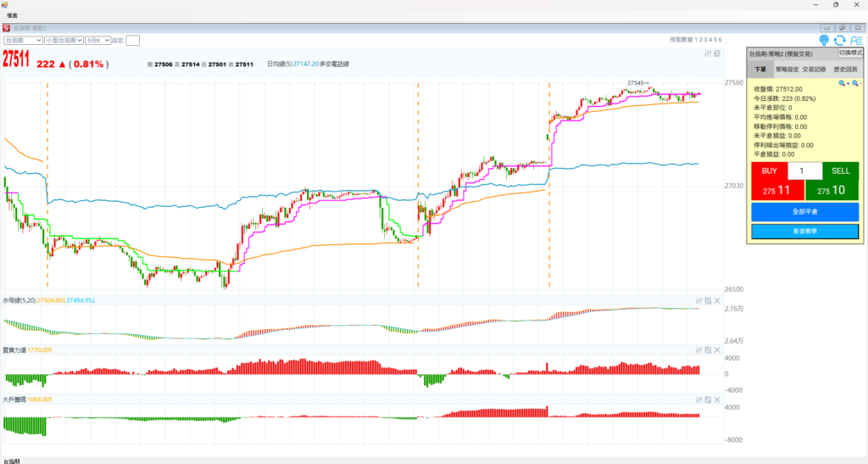Switch to the 歷史回測 tab
This screenshot has width=868, height=464.
(844, 70)
